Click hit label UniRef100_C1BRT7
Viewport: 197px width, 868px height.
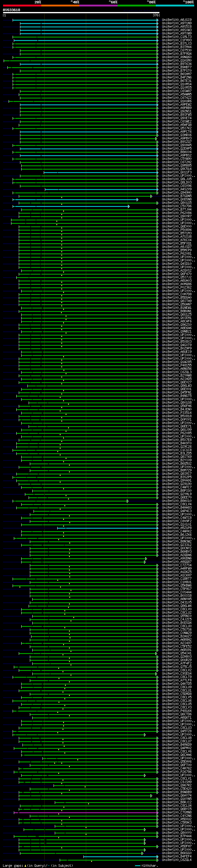177,579
